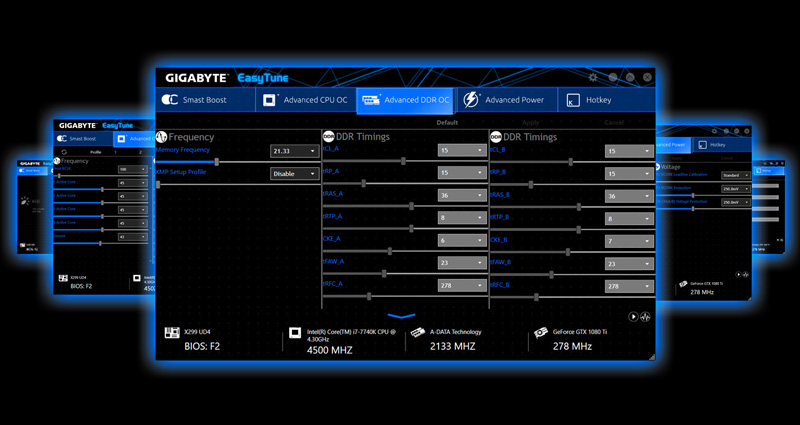Click the XMP Setup Profile slider handle
800x425 pixels.
tap(158, 184)
